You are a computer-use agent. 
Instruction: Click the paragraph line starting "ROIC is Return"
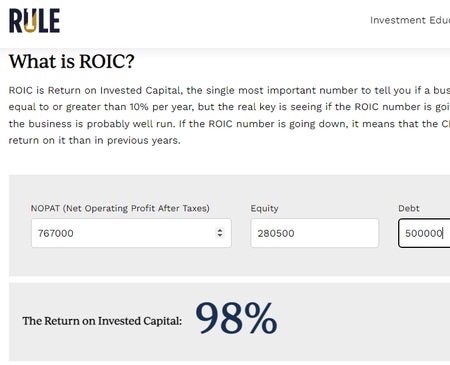pos(229,90)
